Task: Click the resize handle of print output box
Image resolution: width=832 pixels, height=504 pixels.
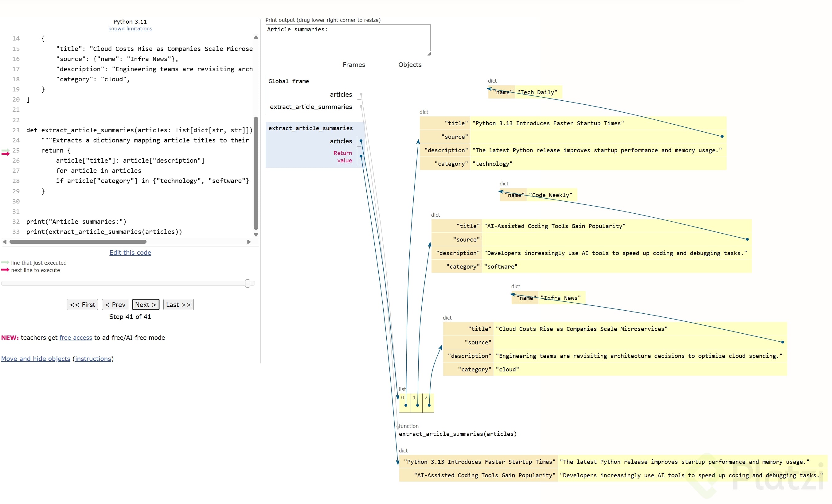Action: point(429,54)
